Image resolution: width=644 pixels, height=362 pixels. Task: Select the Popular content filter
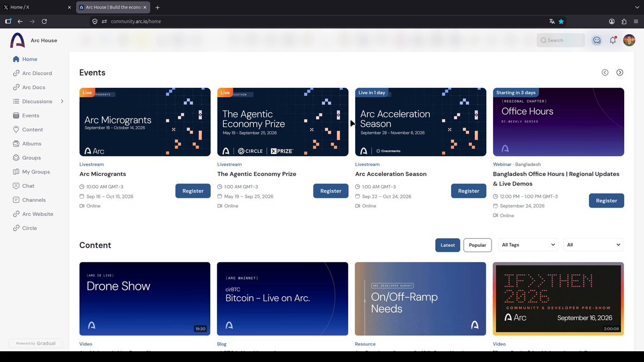(478, 245)
